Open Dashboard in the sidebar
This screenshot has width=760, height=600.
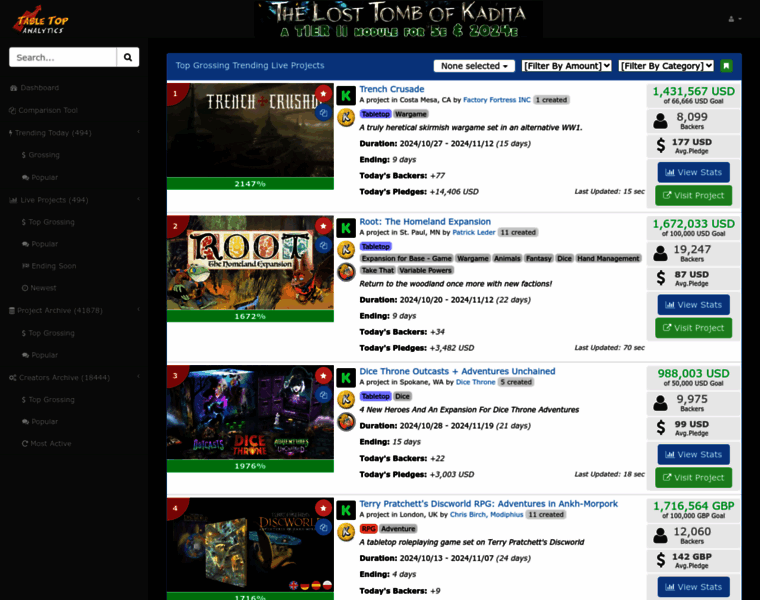coord(34,88)
